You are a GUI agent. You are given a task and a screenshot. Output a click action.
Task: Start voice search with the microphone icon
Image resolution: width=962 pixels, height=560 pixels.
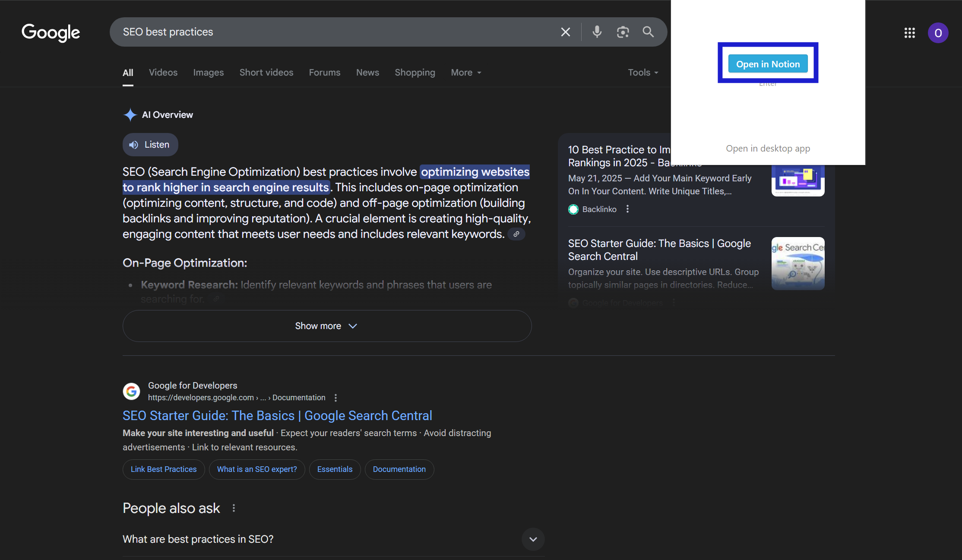[x=597, y=32]
